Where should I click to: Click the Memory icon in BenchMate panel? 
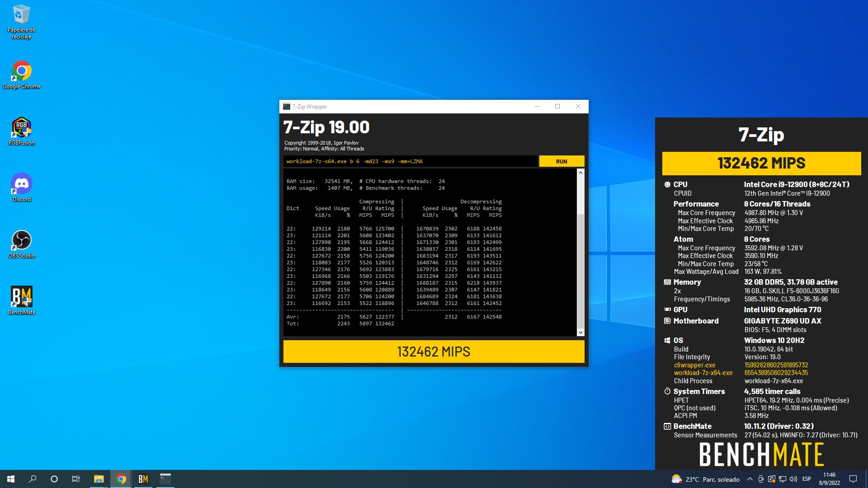click(667, 282)
